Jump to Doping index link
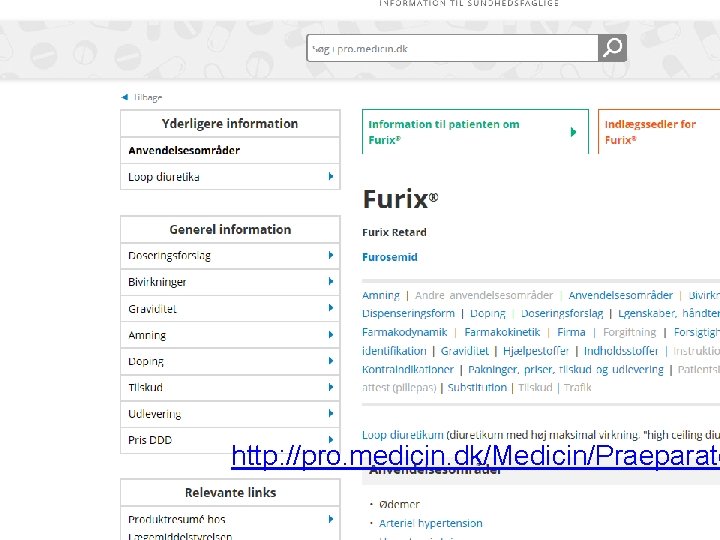Image resolution: width=720 pixels, height=540 pixels. [x=488, y=314]
